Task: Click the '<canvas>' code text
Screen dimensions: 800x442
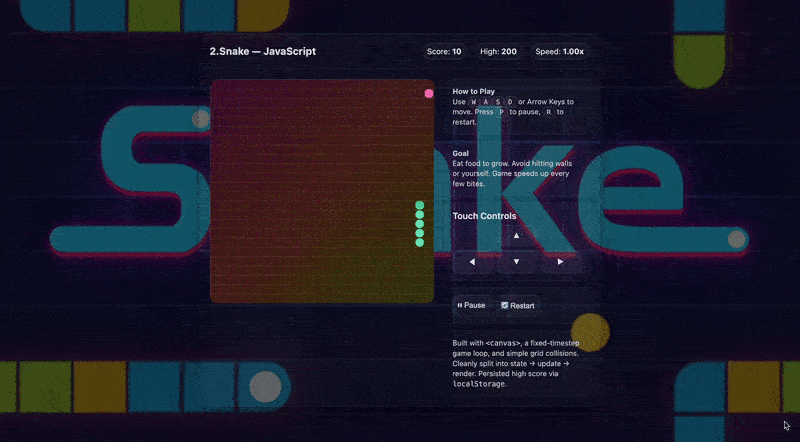Action: [x=503, y=343]
